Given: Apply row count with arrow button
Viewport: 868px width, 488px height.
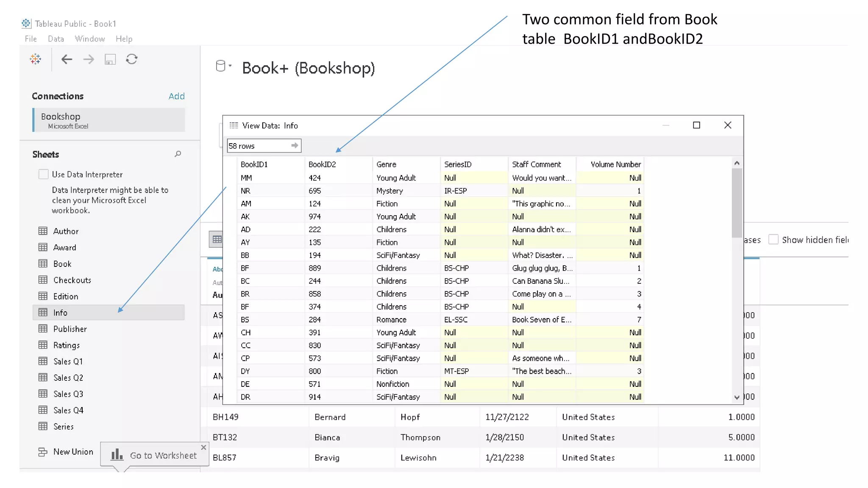Looking at the screenshot, I should coord(295,145).
